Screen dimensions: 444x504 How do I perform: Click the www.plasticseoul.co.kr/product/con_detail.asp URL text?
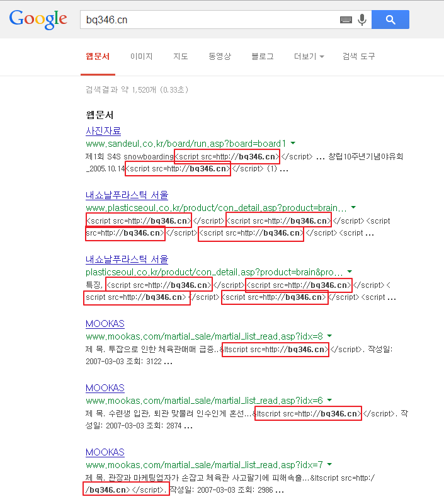(x=216, y=208)
